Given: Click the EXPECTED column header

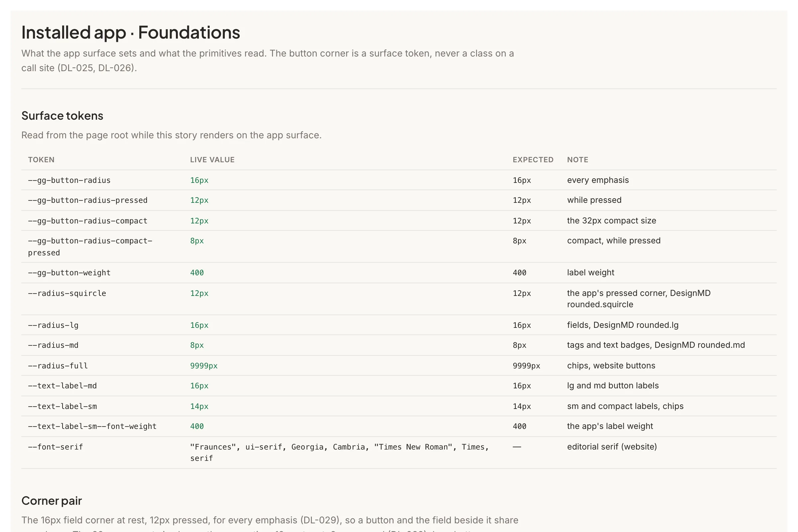Looking at the screenshot, I should click(x=533, y=160).
